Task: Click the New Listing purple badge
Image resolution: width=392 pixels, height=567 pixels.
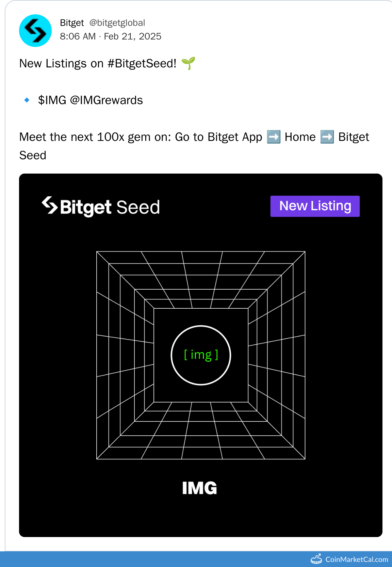Action: [315, 206]
